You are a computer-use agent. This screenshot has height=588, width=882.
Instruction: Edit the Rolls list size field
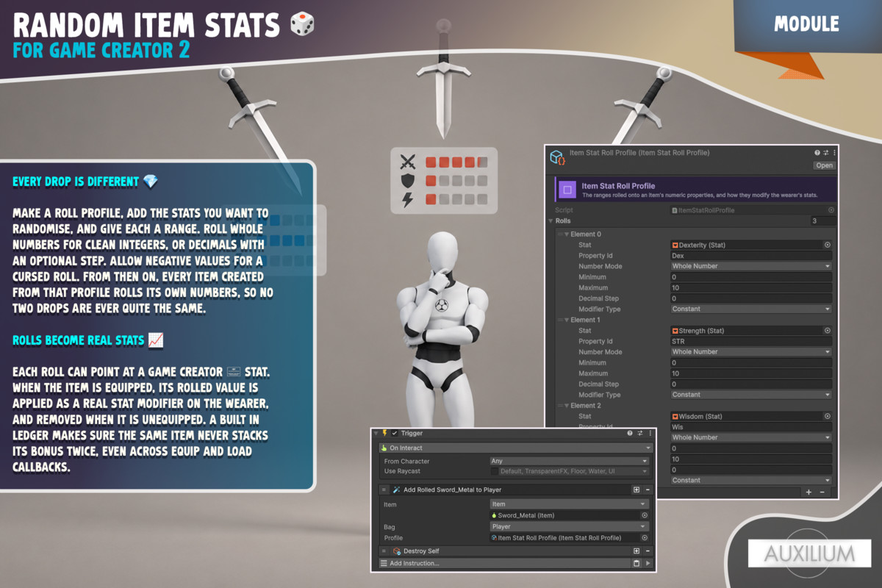(x=823, y=220)
